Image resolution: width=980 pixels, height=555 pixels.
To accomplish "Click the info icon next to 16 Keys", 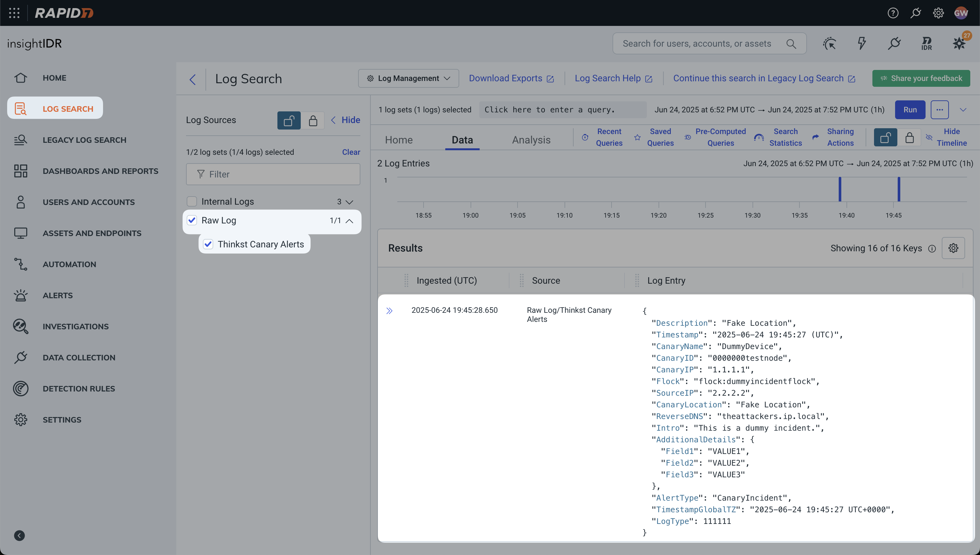I will point(932,249).
